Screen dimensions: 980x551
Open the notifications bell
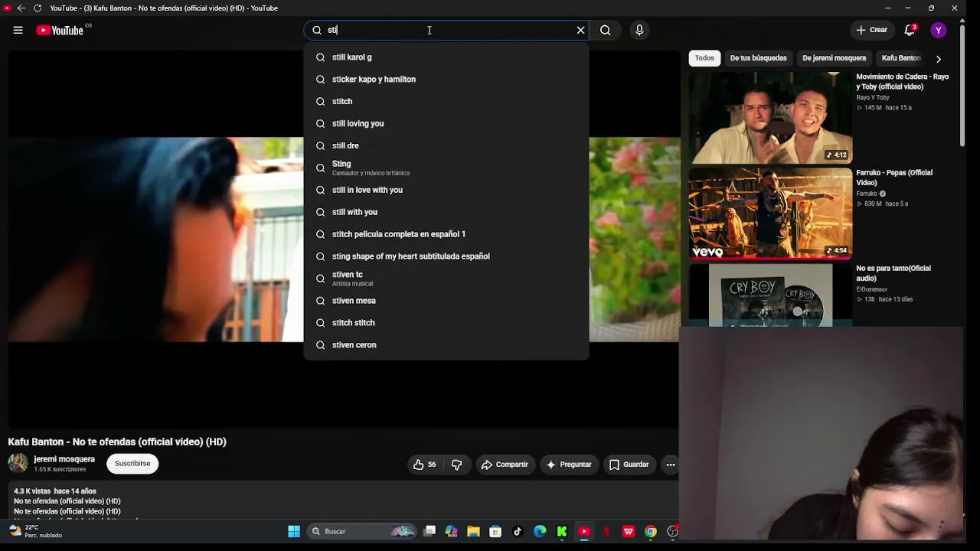[x=910, y=30]
